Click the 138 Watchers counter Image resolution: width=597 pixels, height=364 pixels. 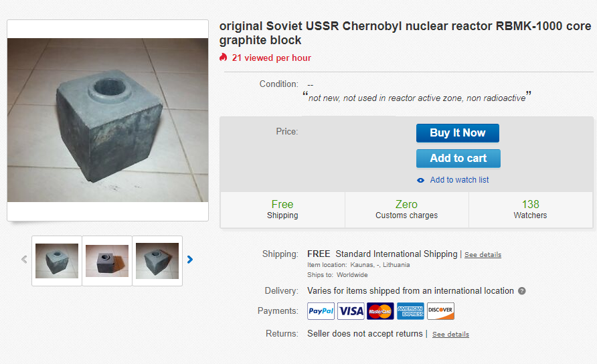pos(530,209)
